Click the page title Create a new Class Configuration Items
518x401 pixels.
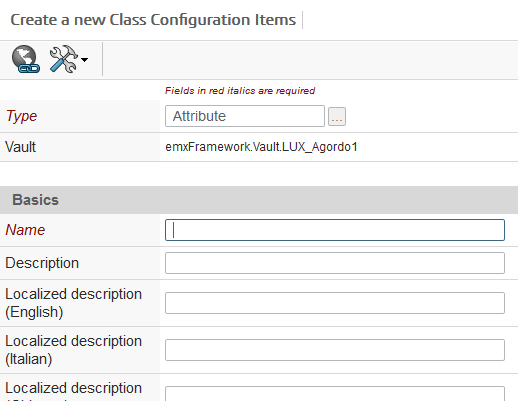(153, 20)
